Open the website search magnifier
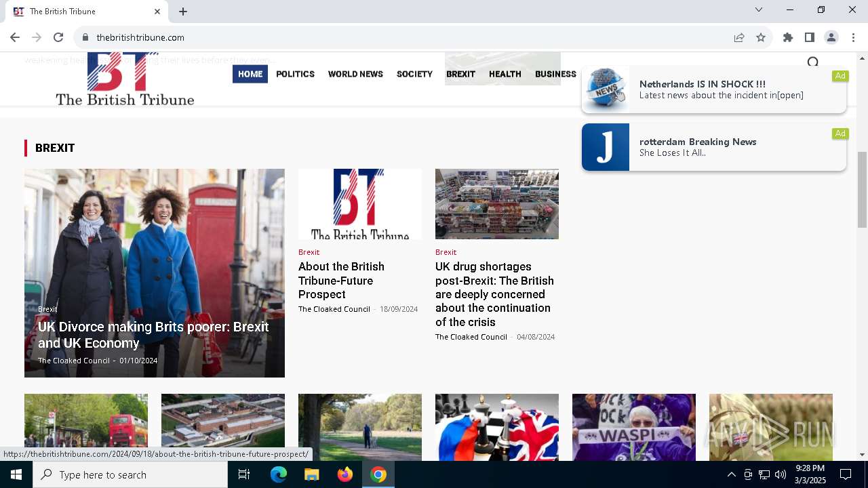 pos(812,62)
